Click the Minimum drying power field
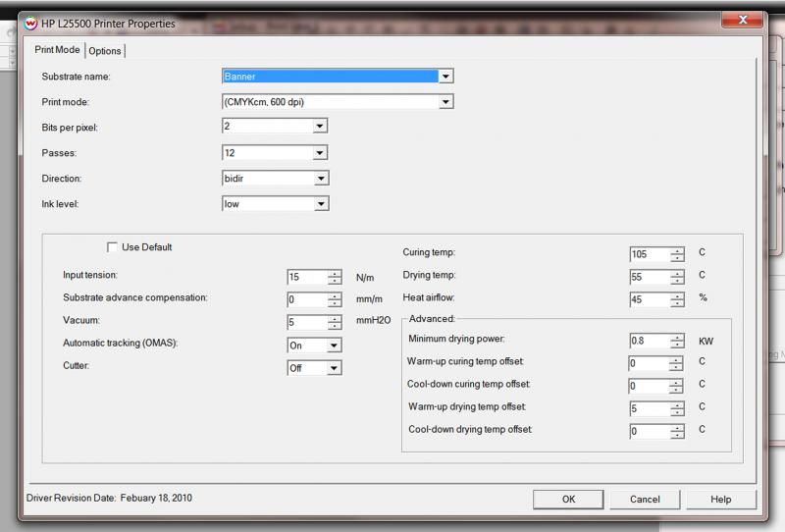785x532 pixels. pos(650,341)
